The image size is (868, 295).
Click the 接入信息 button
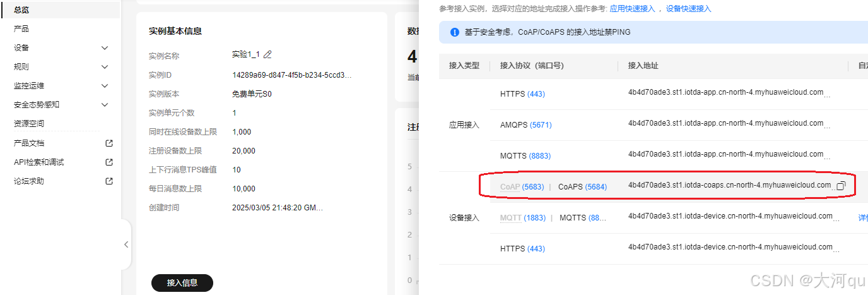tap(182, 283)
